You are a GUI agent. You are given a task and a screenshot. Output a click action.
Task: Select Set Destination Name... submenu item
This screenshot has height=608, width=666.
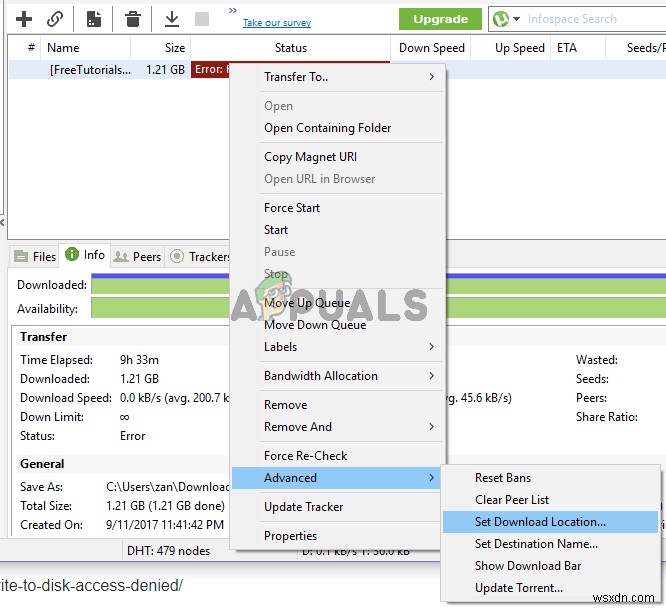[x=550, y=544]
